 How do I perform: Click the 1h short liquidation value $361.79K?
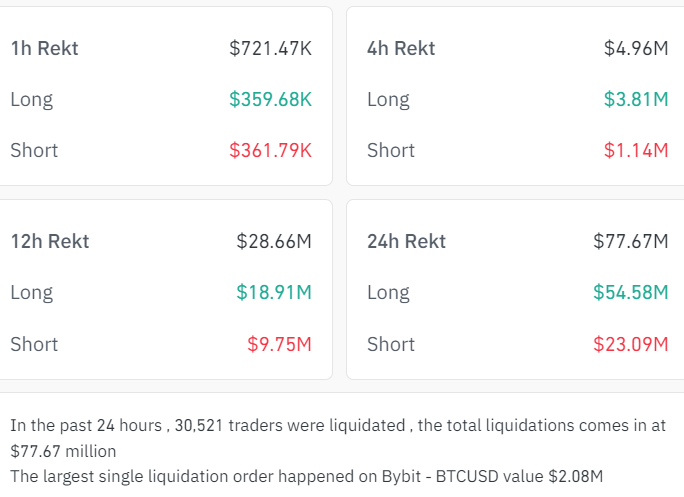pos(270,150)
